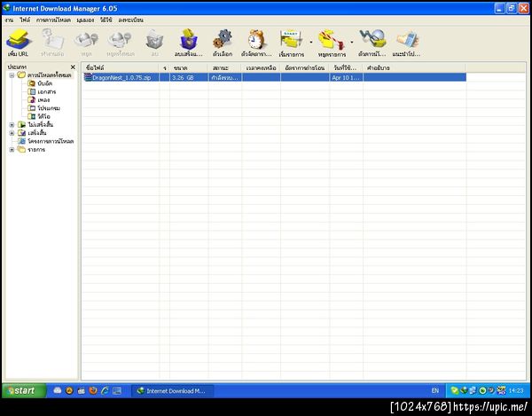The width and height of the screenshot is (532, 416).
Task: Click the Stop All toolbar icon
Action: click(x=120, y=43)
